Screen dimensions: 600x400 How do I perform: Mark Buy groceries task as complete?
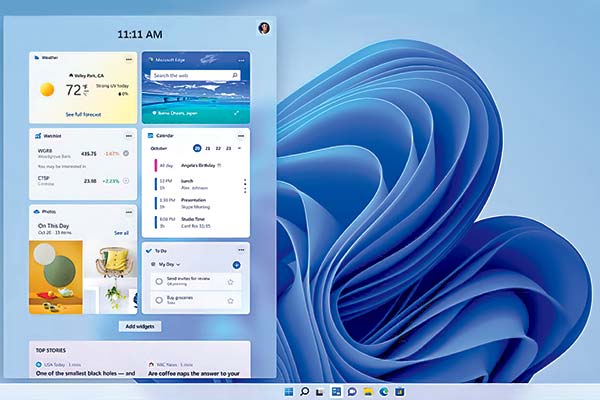point(159,300)
